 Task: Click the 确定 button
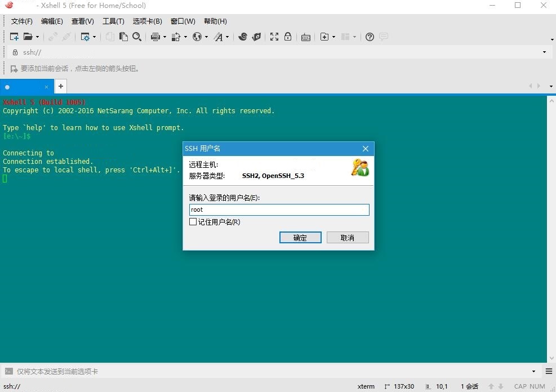coord(300,238)
